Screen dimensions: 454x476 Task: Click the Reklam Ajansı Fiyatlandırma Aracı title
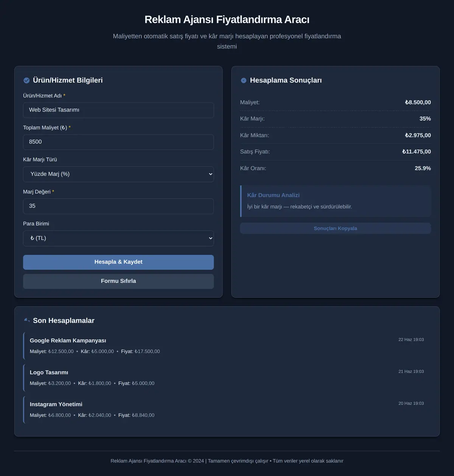[x=227, y=20]
